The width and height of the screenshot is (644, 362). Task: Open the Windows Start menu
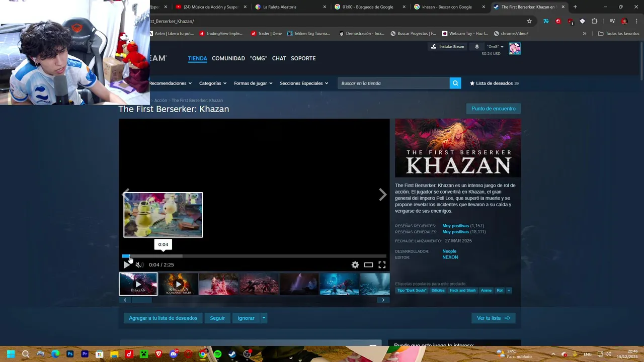point(11,354)
